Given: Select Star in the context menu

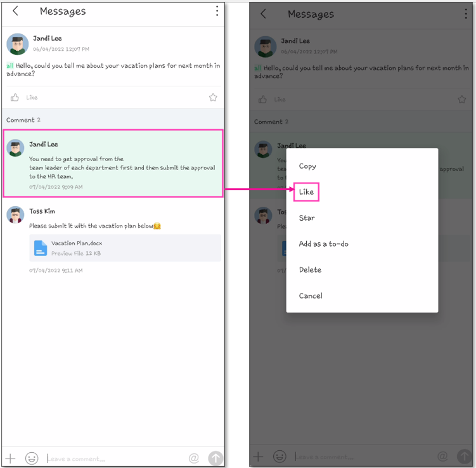Looking at the screenshot, I should pos(307,218).
